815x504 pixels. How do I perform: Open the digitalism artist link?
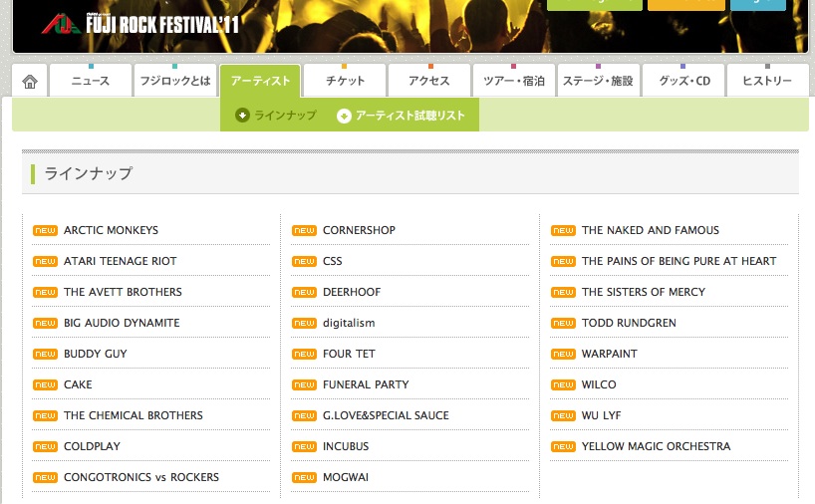[349, 323]
